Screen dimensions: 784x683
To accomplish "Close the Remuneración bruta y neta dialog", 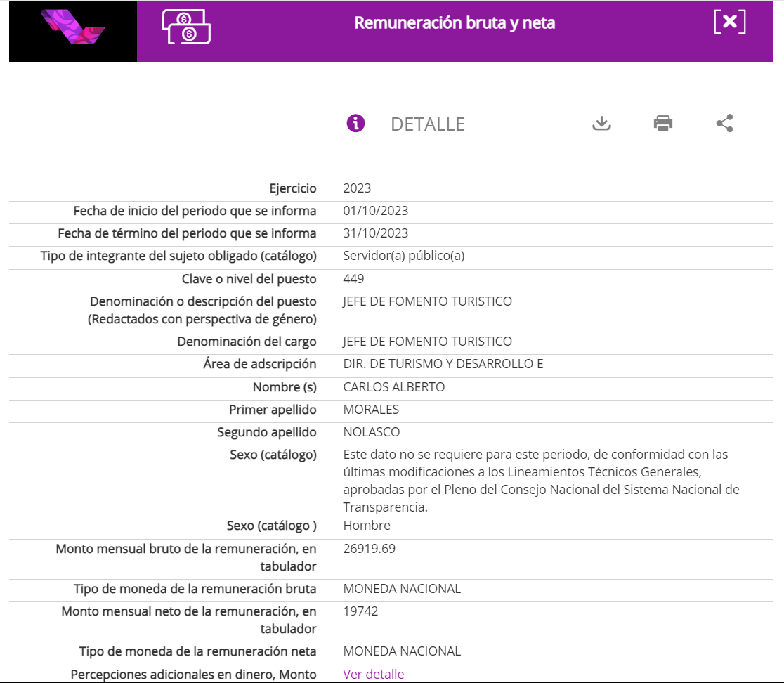I will pyautogui.click(x=729, y=22).
